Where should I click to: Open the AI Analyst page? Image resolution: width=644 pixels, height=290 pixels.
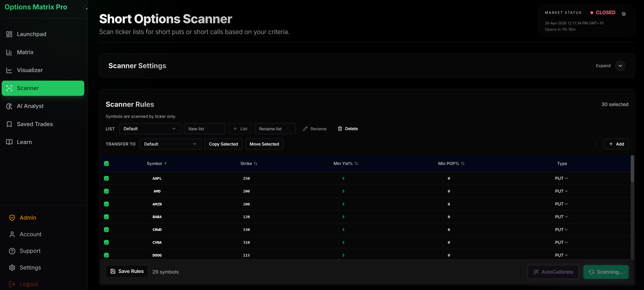point(43,106)
